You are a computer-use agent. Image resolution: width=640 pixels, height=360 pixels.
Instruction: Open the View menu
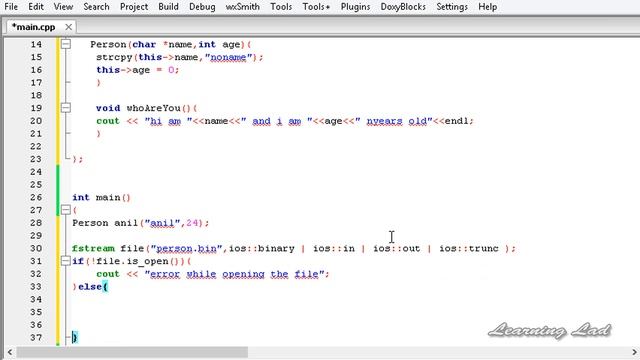63,7
